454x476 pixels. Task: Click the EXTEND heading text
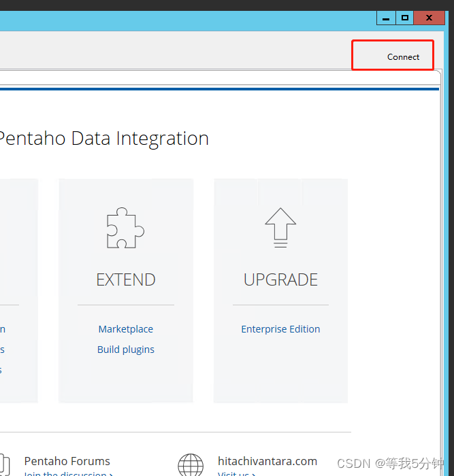pyautogui.click(x=126, y=279)
